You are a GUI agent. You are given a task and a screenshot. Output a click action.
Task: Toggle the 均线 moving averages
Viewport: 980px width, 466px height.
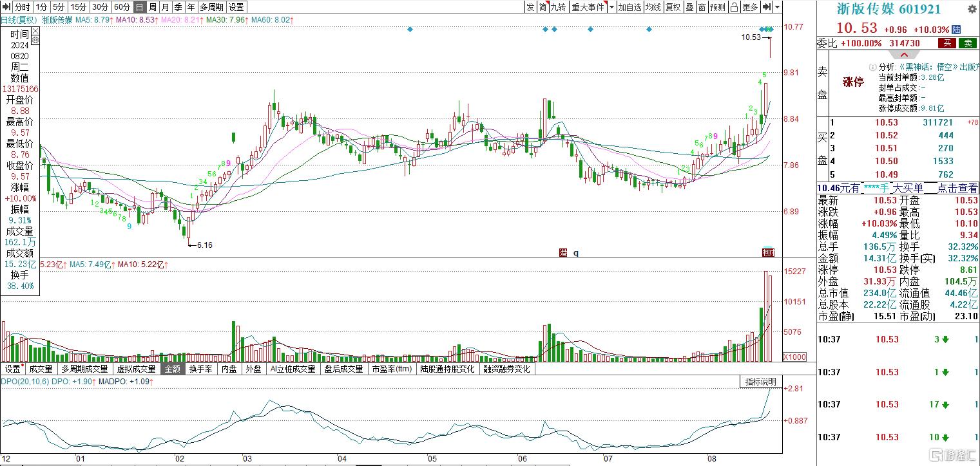click(653, 7)
